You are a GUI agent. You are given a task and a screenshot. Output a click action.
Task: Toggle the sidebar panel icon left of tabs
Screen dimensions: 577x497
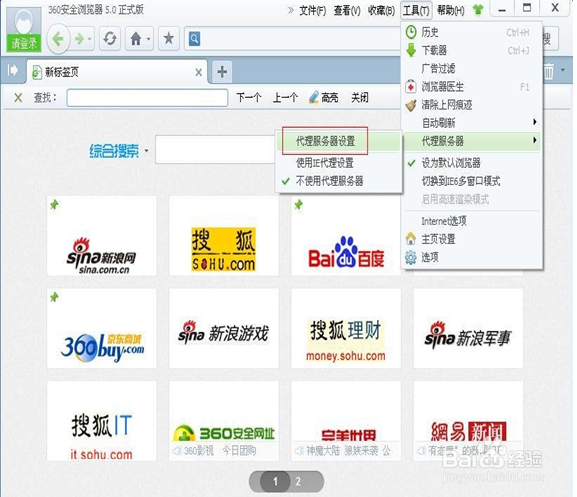pos(13,70)
